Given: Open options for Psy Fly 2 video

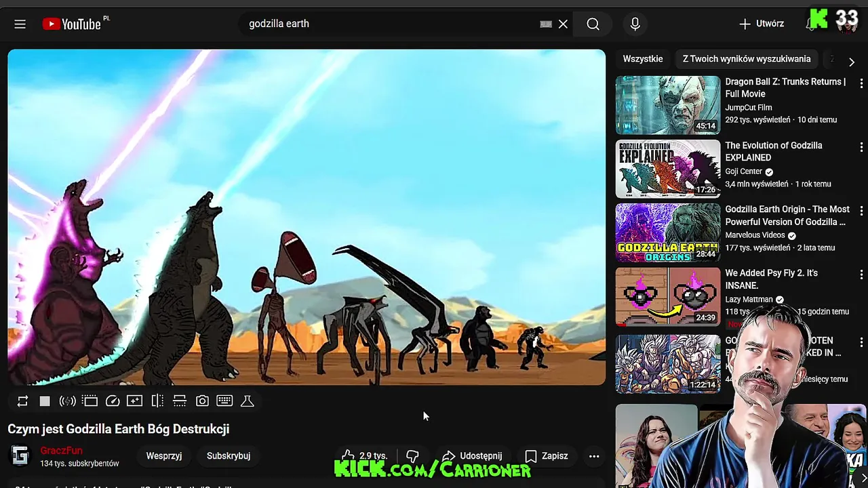Looking at the screenshot, I should [861, 274].
